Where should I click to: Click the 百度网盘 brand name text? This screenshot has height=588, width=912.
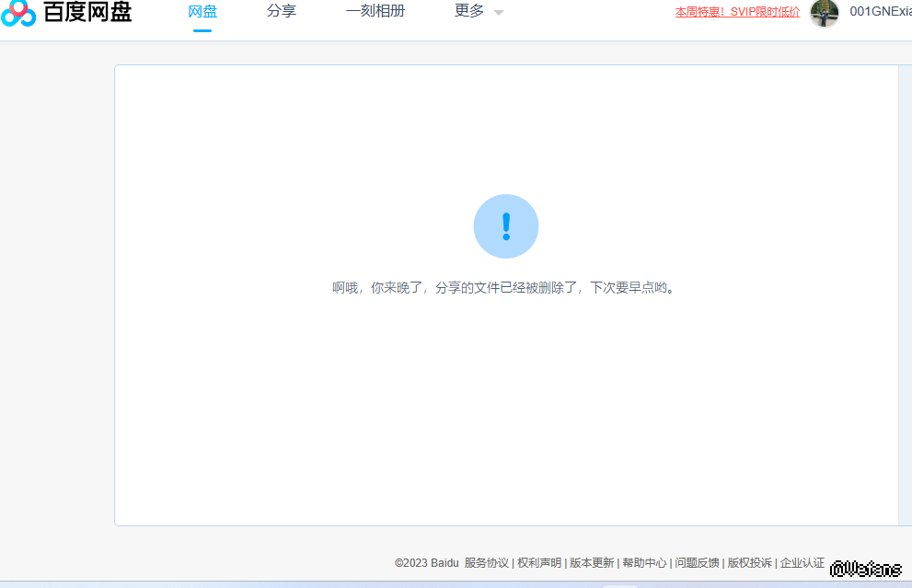tap(88, 12)
